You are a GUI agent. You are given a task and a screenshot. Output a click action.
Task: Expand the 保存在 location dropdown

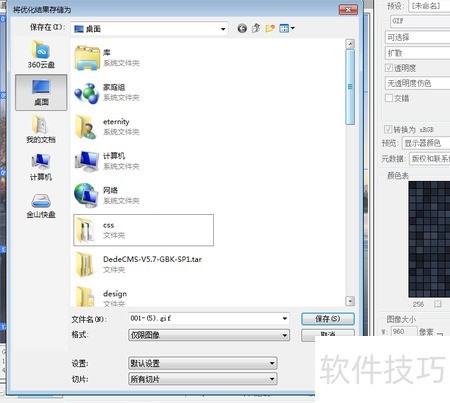(149, 29)
